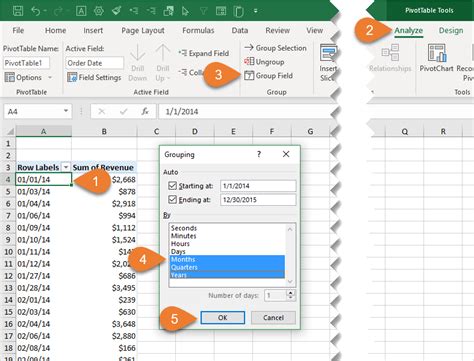Select column B header
The height and width of the screenshot is (361, 474).
click(x=104, y=132)
